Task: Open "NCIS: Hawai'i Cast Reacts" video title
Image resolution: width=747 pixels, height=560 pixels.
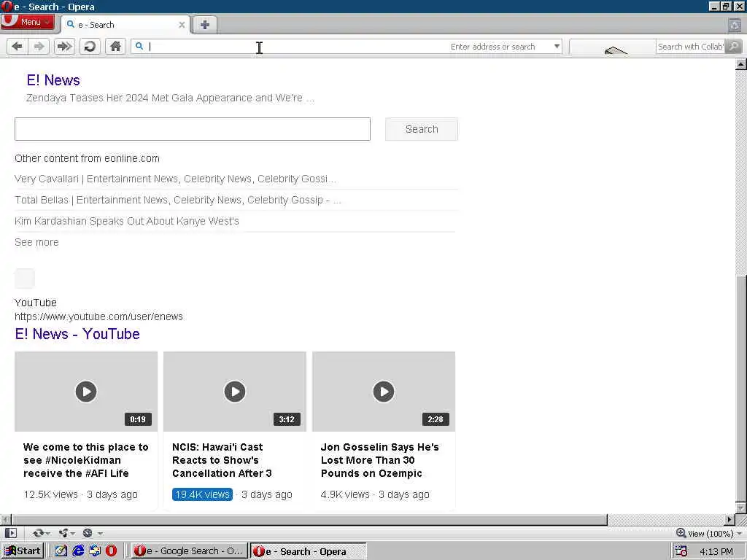Action: 222,460
